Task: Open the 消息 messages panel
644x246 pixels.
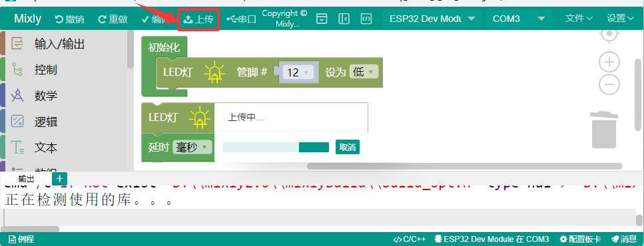Action: (x=624, y=239)
